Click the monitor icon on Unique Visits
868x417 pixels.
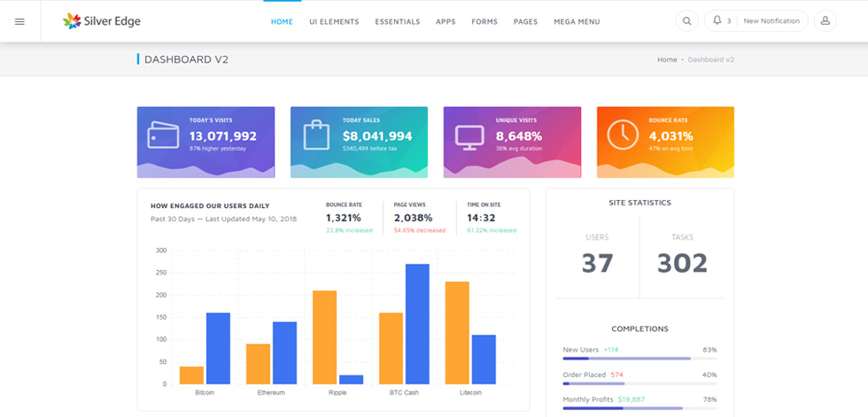(469, 137)
